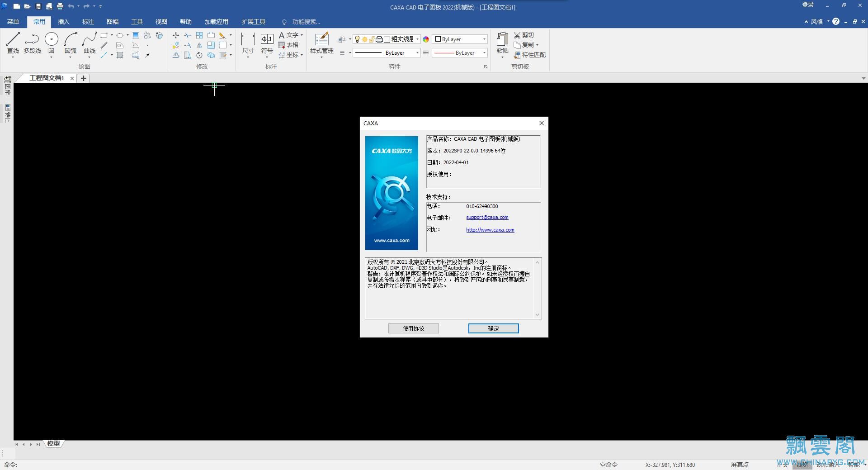This screenshot has width=868, height=470.
Task: Switch to the 扩展工具 ribbon tab
Action: pyautogui.click(x=253, y=22)
